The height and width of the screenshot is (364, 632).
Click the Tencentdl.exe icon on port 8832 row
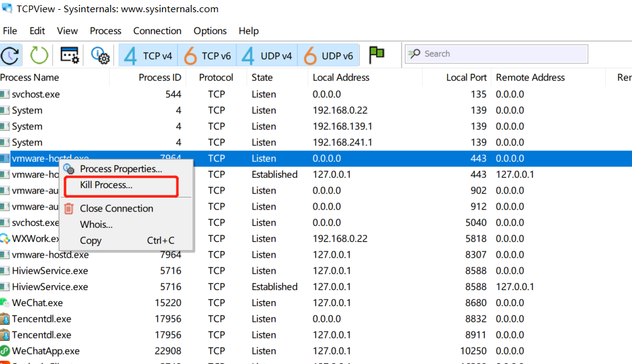(5, 319)
